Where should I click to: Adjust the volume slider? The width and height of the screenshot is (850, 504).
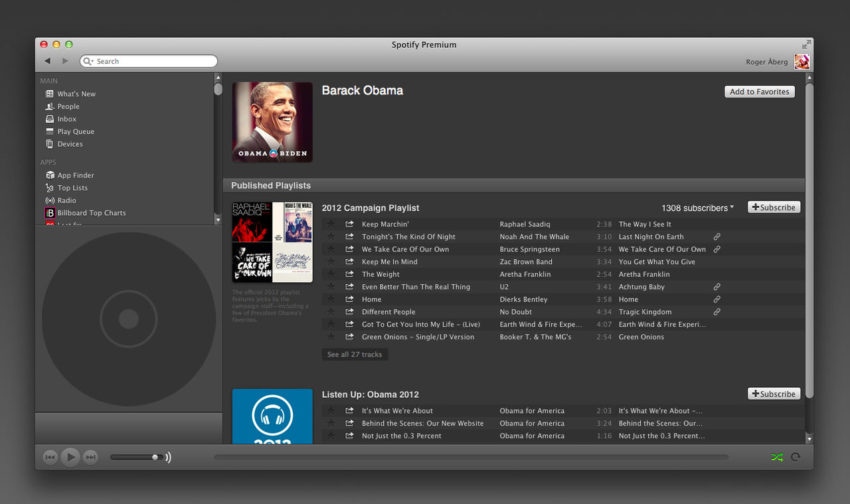point(137,457)
